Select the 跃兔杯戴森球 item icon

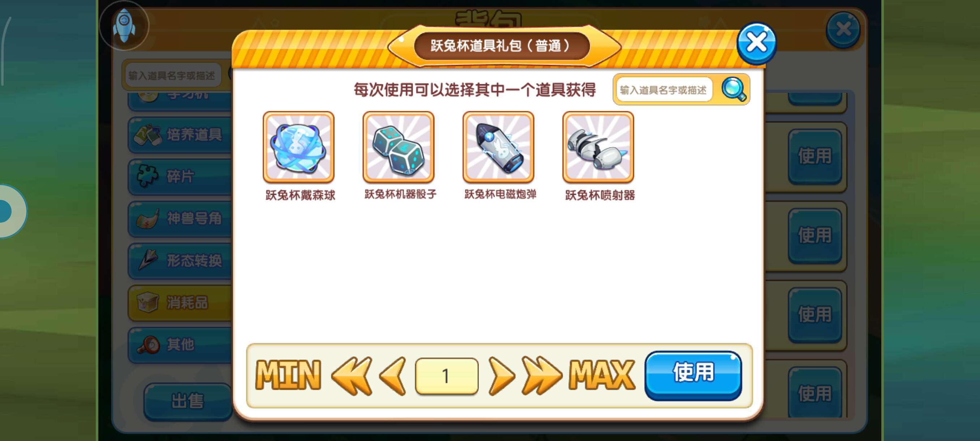tap(298, 147)
